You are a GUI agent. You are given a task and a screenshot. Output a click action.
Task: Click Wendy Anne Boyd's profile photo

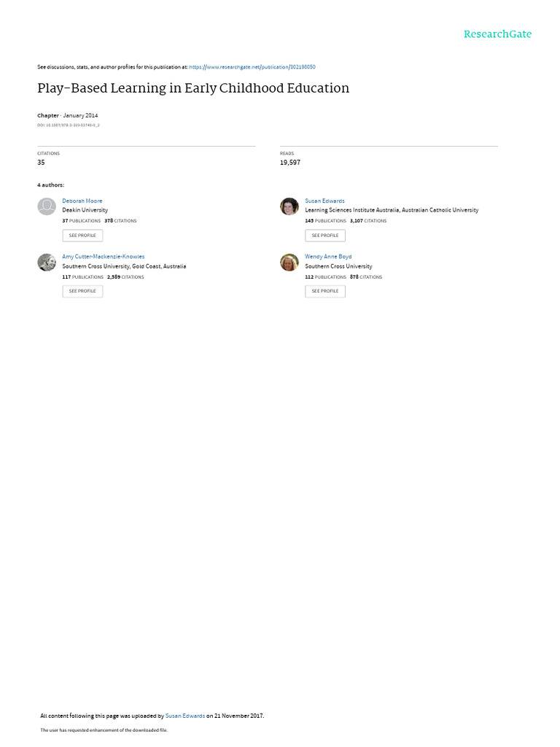pos(289,262)
